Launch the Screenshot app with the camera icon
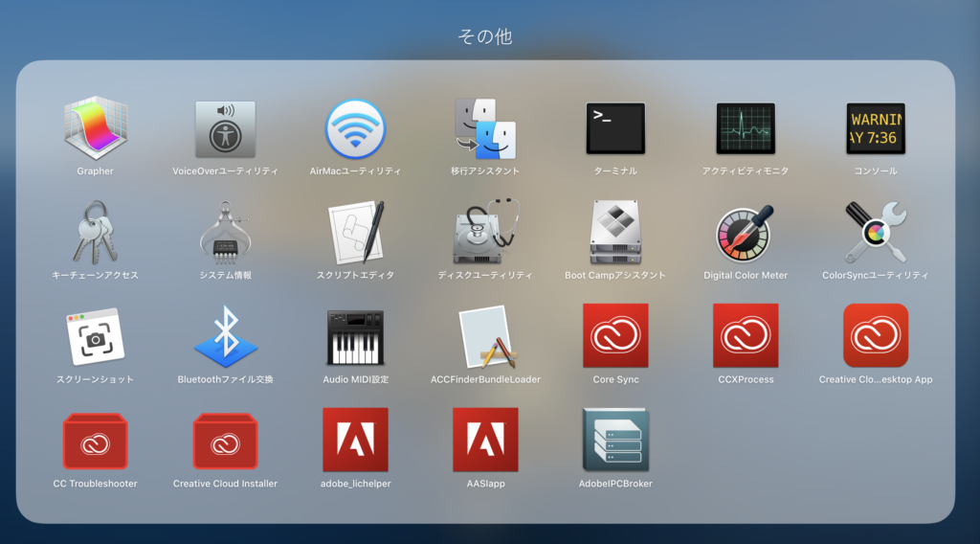The height and width of the screenshot is (544, 980). point(95,336)
